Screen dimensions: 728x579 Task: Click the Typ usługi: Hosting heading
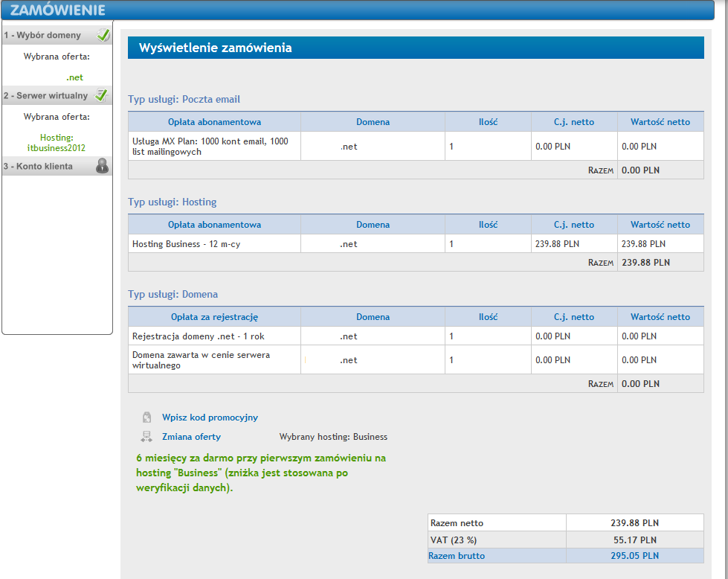coord(173,202)
